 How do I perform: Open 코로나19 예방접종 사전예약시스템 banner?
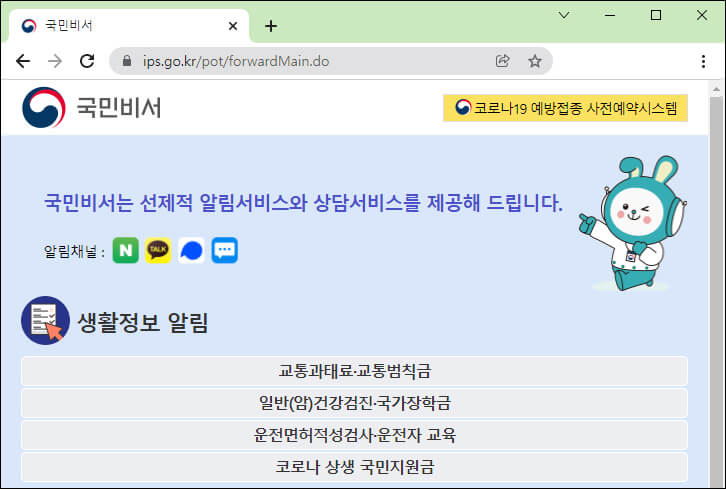click(x=565, y=108)
